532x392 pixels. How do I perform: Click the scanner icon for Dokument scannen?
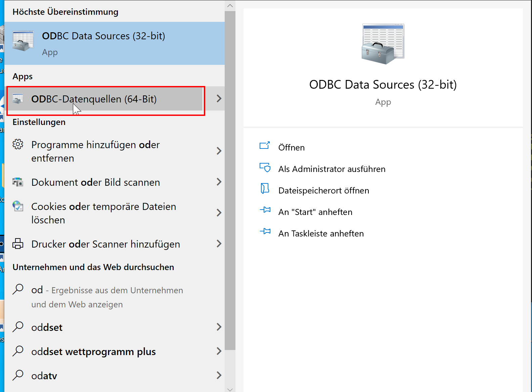tap(18, 182)
